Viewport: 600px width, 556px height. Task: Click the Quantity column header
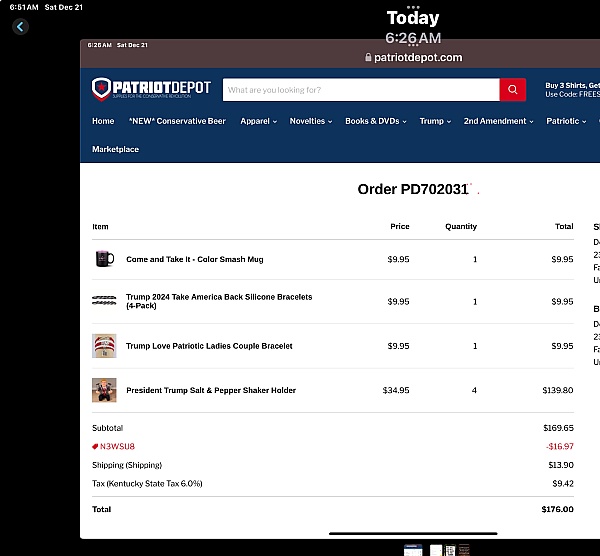click(461, 227)
